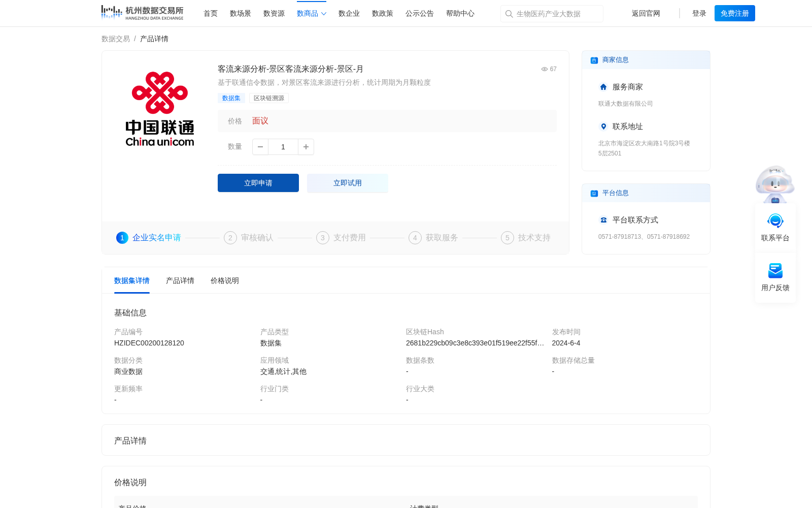Click the 立即申请 button
The image size is (812, 508).
[x=258, y=183]
